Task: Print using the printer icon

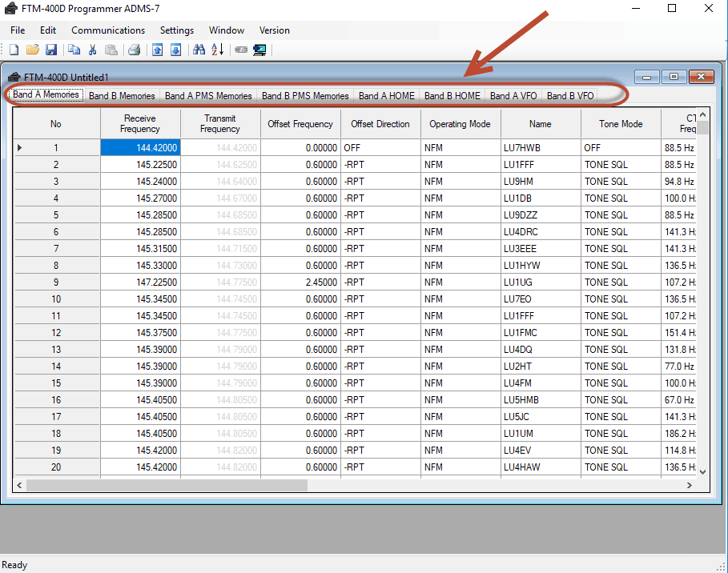Action: coord(135,50)
